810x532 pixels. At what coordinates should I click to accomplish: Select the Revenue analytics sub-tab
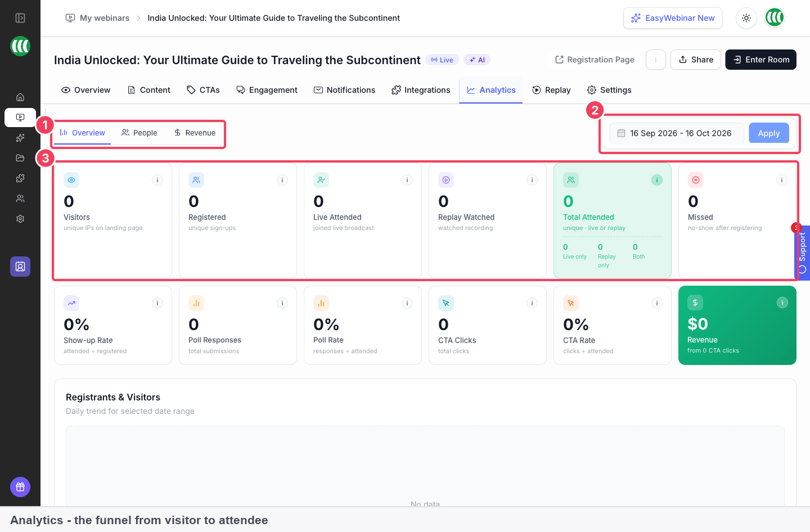(x=195, y=133)
